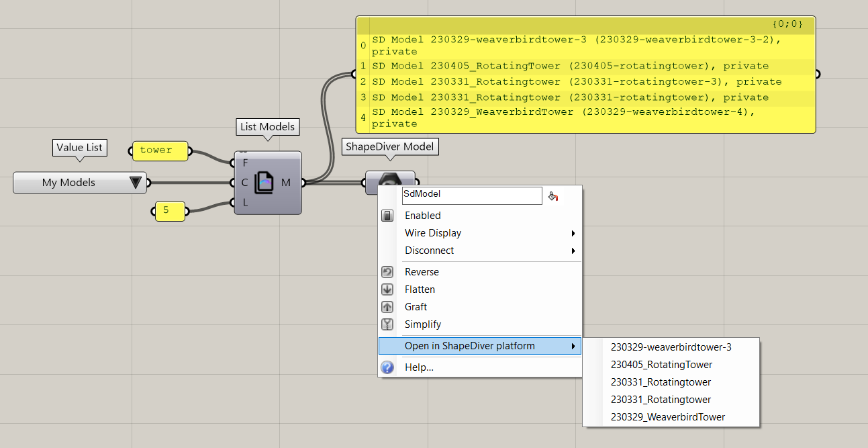Toggle the Enabled option in menu
The height and width of the screenshot is (448, 868).
(x=423, y=216)
